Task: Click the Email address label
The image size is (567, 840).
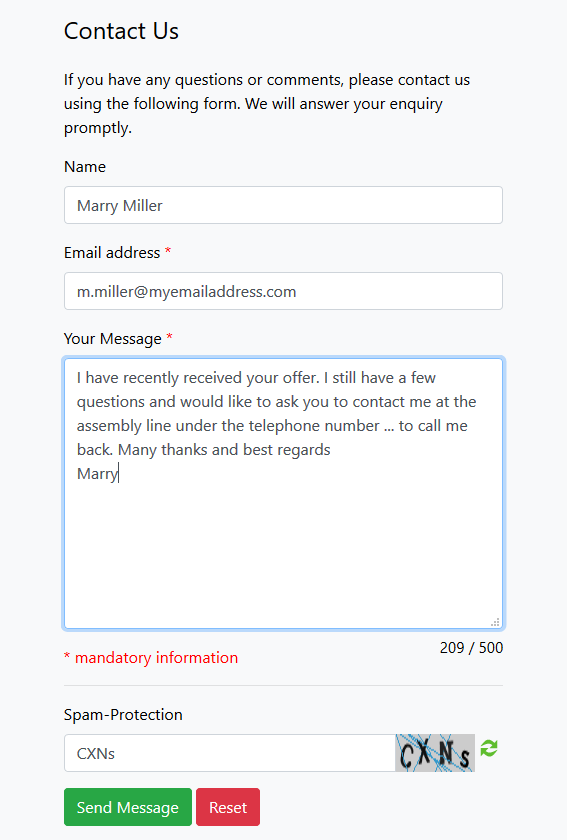Action: pyautogui.click(x=112, y=252)
